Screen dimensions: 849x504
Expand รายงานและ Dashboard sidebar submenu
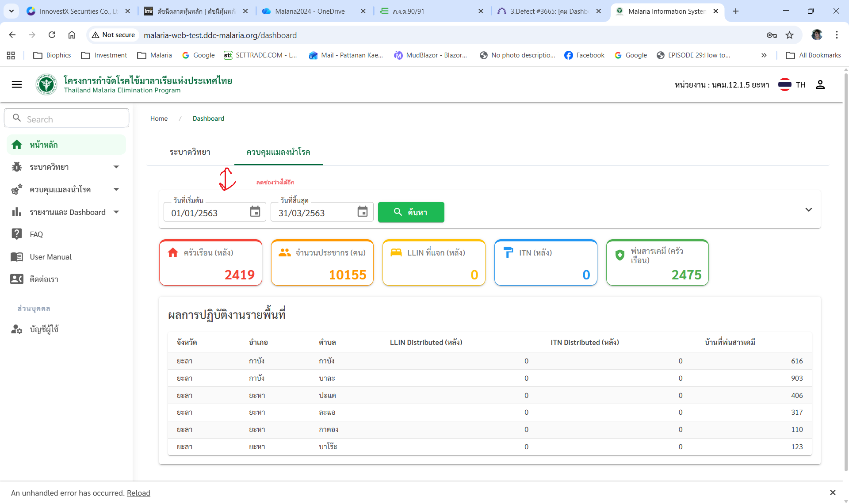[116, 212]
